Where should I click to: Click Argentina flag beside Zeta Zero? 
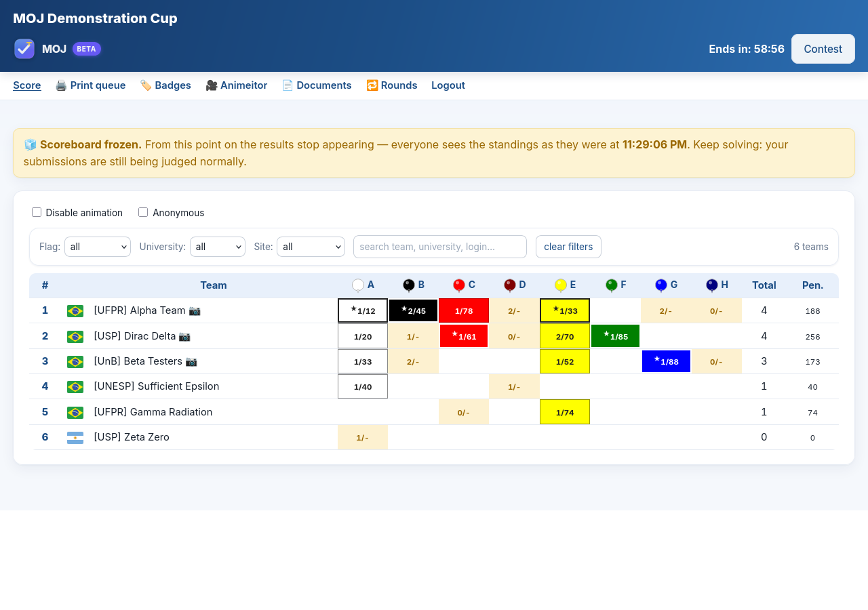click(x=75, y=438)
